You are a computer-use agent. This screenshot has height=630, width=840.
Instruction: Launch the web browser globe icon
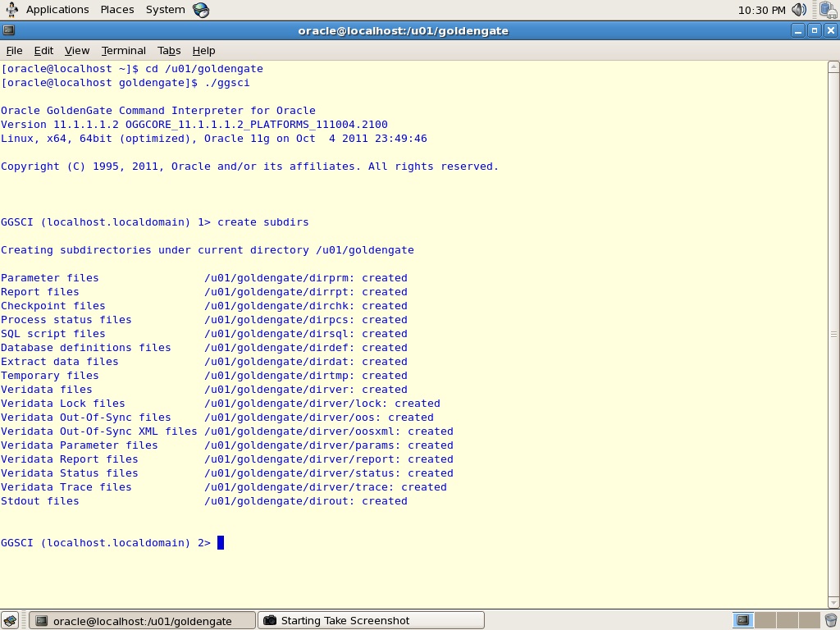pyautogui.click(x=201, y=10)
